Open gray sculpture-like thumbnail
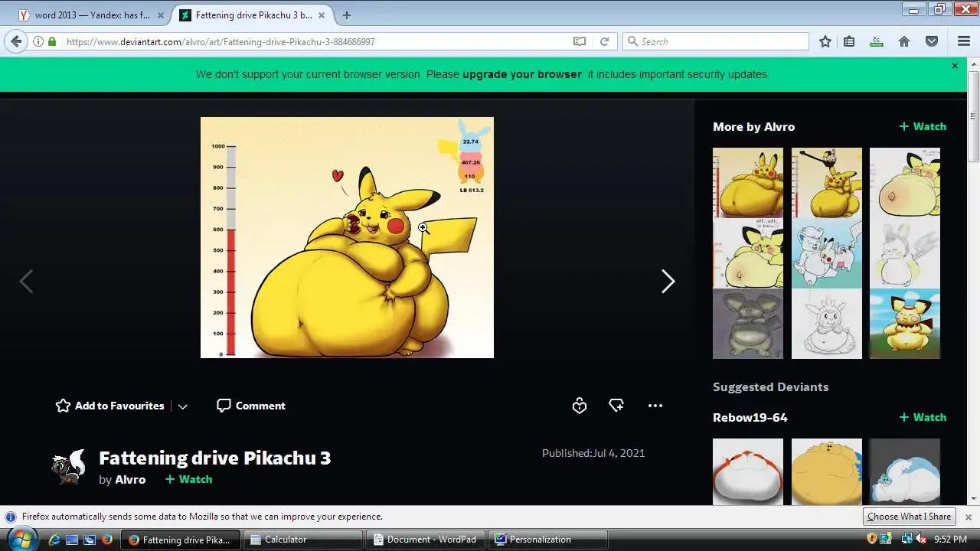 (x=748, y=324)
